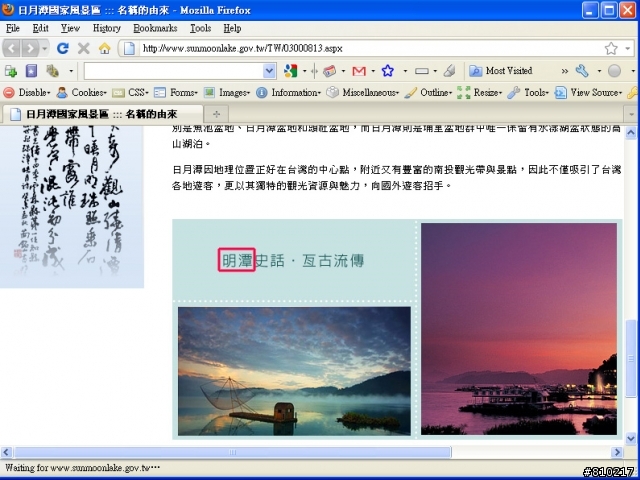The image size is (640, 480).
Task: Open the File menu
Action: coord(13,28)
